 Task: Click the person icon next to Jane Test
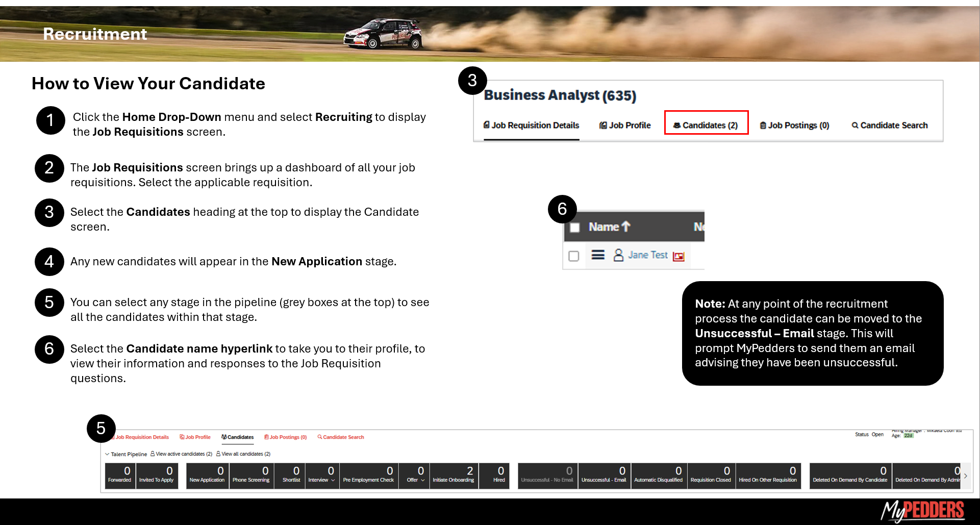pyautogui.click(x=618, y=255)
